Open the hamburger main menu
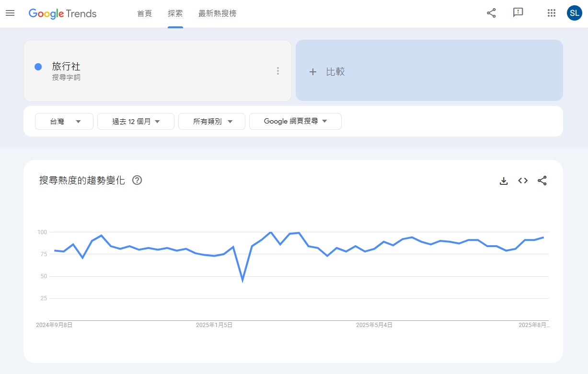This screenshot has width=588, height=374. [10, 13]
